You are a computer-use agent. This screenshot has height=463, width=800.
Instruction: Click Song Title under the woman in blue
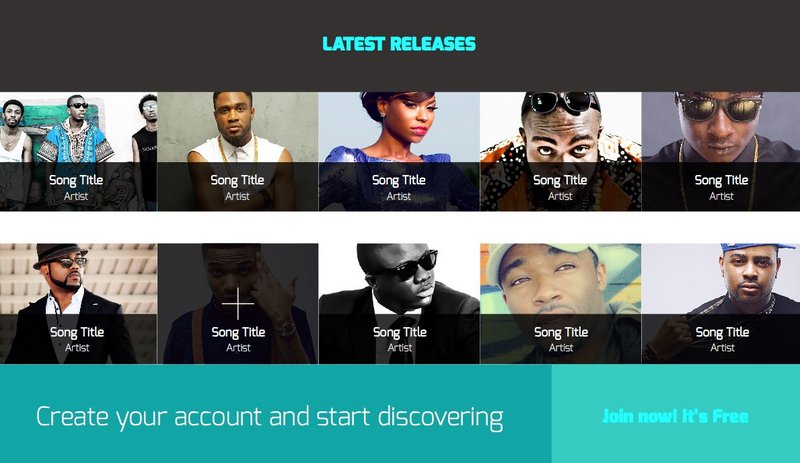pos(398,180)
